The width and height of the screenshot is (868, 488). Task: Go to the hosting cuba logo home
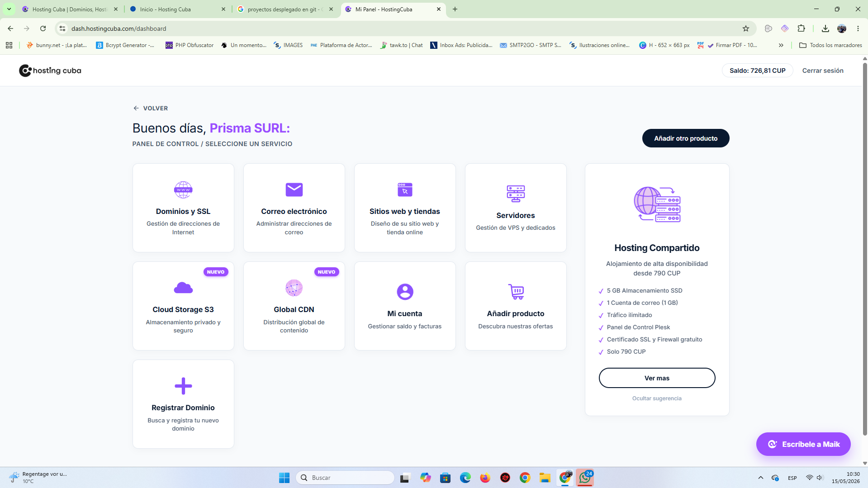point(50,71)
